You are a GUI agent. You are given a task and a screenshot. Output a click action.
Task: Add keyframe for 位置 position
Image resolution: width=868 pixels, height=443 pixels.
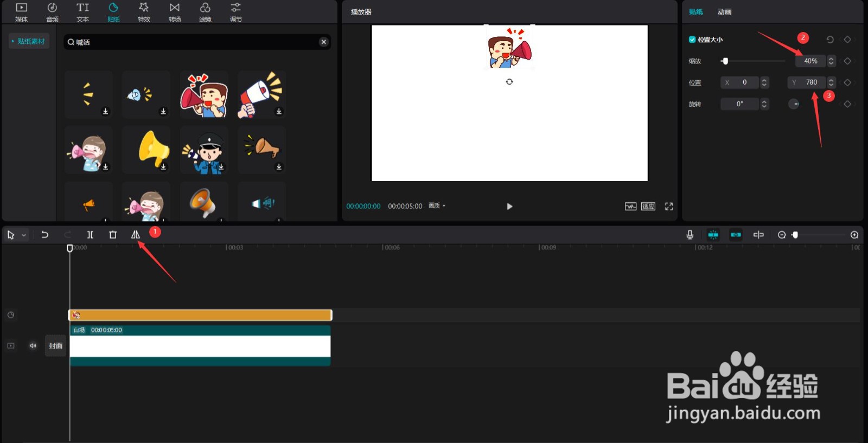click(x=847, y=82)
